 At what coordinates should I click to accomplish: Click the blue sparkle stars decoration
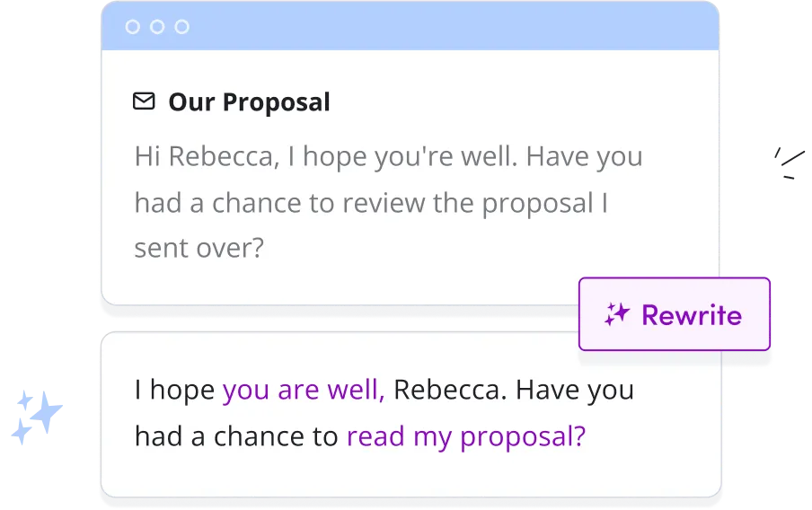[x=37, y=418]
